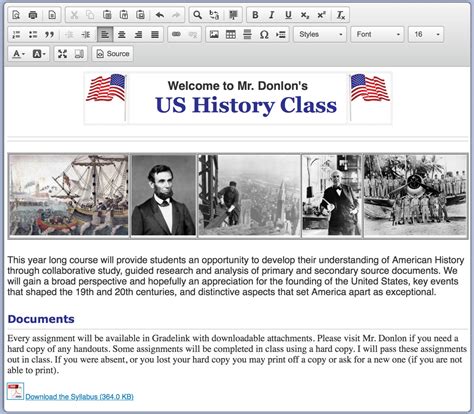Select the left American flag image
The image size is (474, 414).
[106, 98]
